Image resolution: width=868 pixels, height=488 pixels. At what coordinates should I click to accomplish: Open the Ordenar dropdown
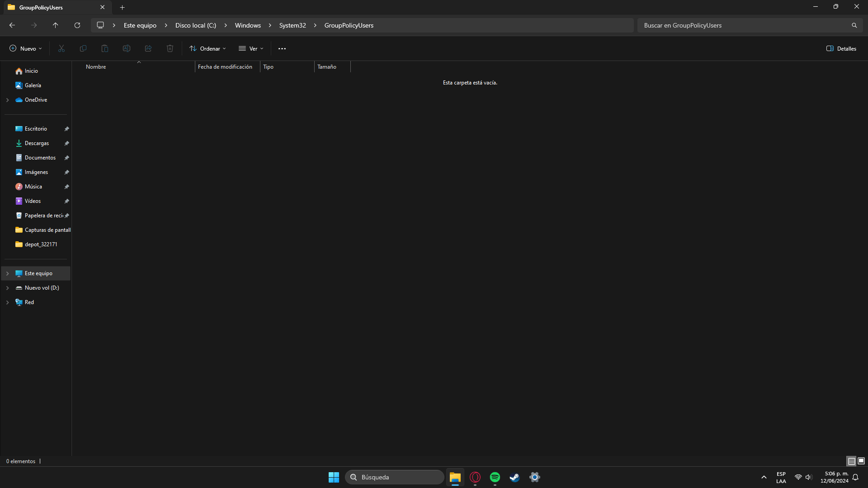pos(208,49)
